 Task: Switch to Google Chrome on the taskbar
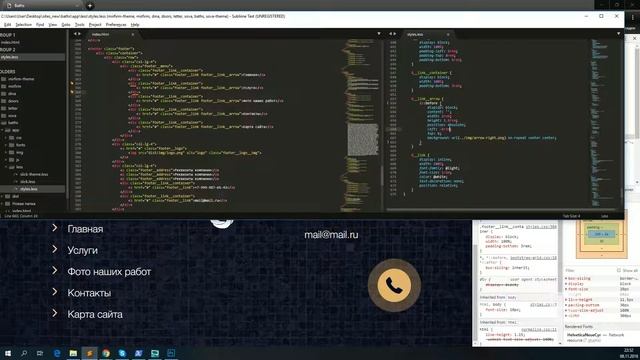click(106, 353)
